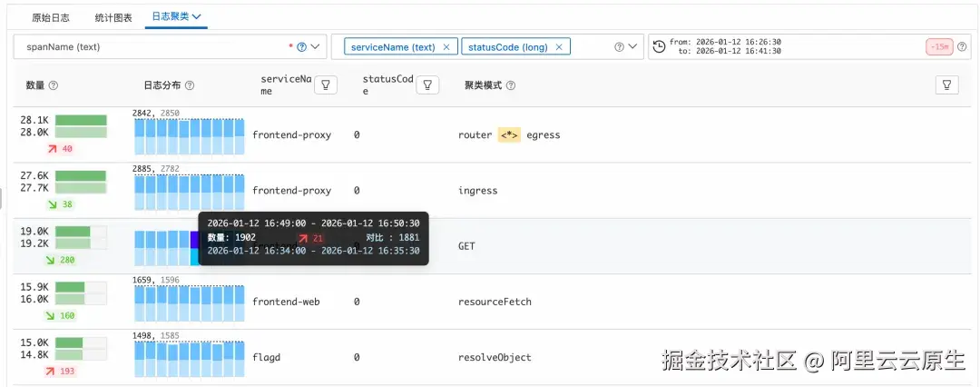Click the 28.1K count bar
Viewport: 980px width, 387px height.
(82, 120)
